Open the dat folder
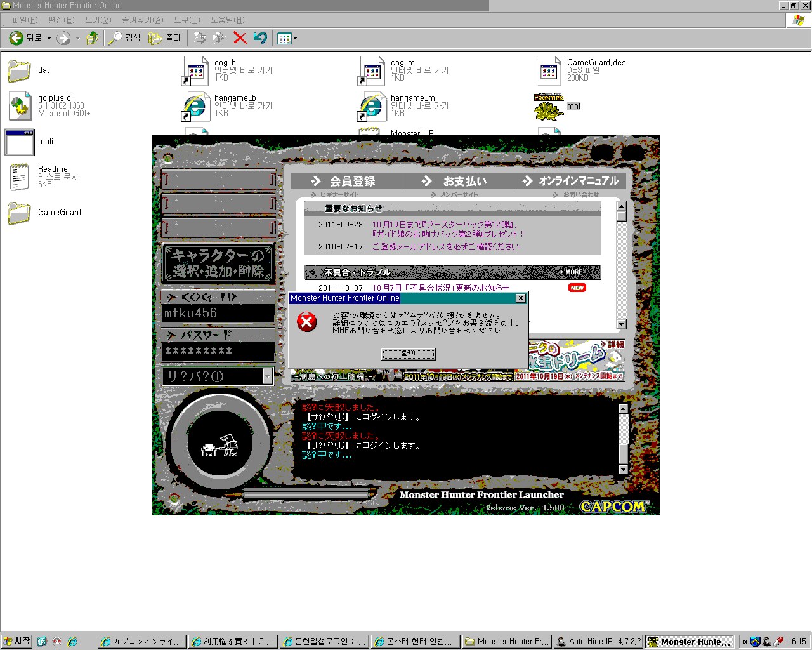Viewport: 812px width, 650px height. [20, 70]
